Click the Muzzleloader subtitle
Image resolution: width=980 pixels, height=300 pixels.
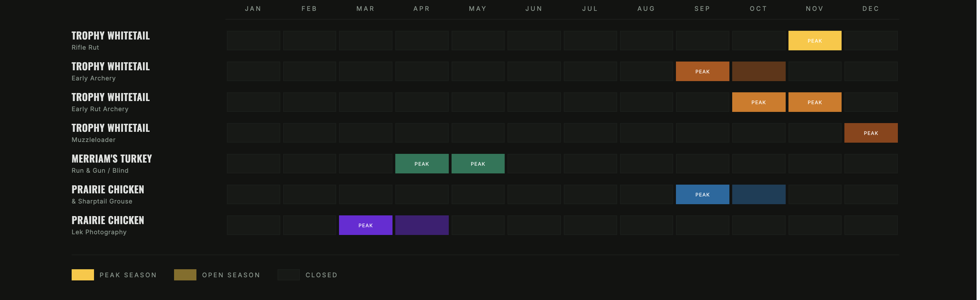click(93, 140)
